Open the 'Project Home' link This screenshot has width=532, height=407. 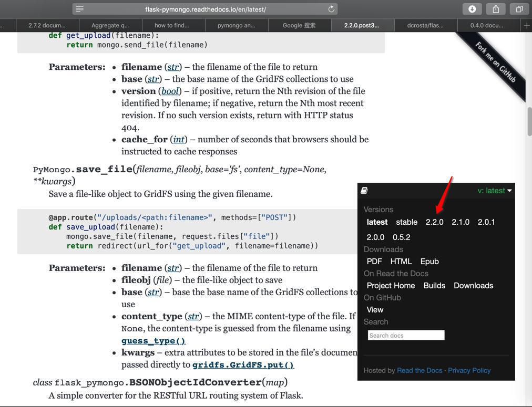pos(391,286)
